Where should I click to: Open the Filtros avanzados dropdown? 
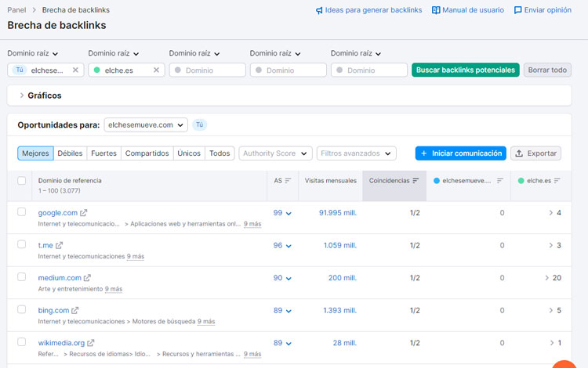(x=356, y=153)
